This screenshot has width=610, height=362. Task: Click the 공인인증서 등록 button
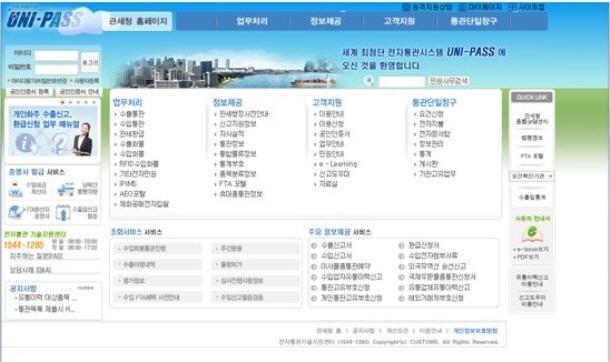(30, 92)
